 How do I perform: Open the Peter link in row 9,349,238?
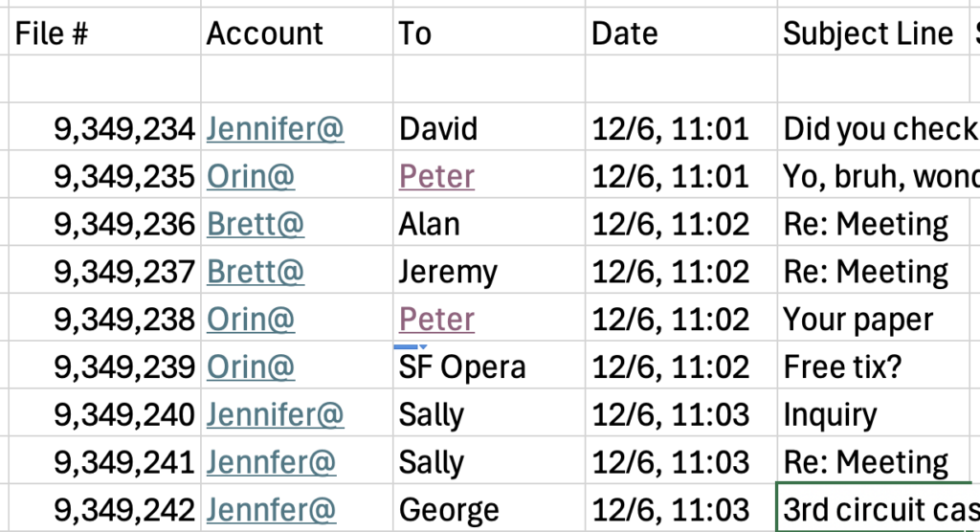tap(436, 320)
